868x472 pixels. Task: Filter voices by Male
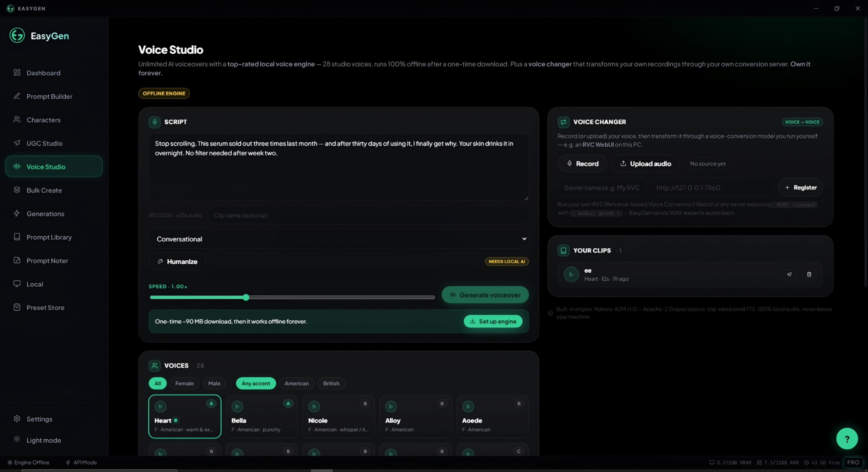coord(214,383)
